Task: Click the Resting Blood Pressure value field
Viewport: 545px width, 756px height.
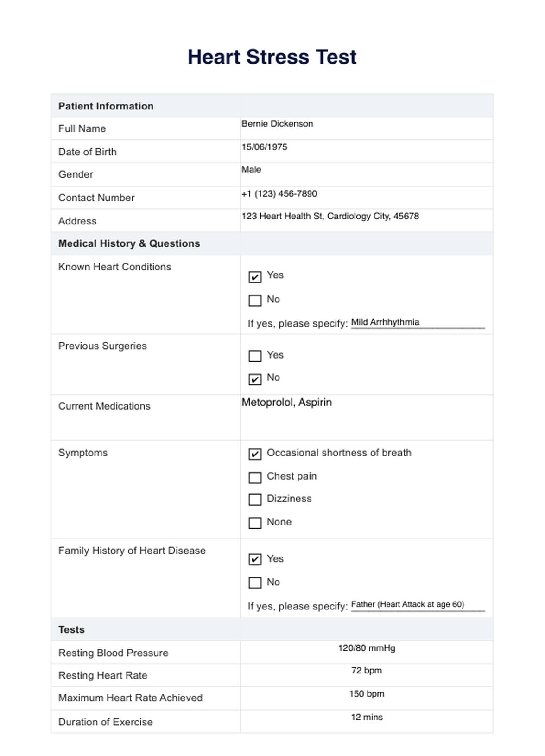Action: pos(366,652)
